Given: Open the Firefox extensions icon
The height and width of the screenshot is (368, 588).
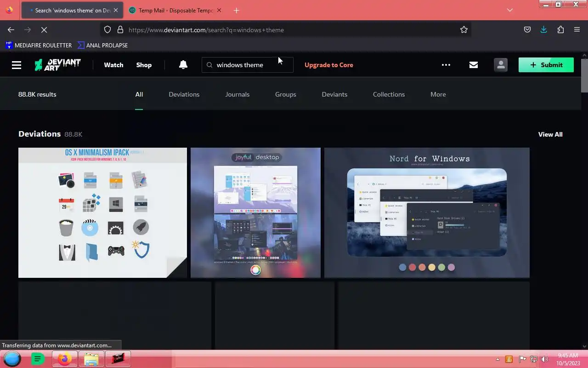Looking at the screenshot, I should tap(560, 30).
